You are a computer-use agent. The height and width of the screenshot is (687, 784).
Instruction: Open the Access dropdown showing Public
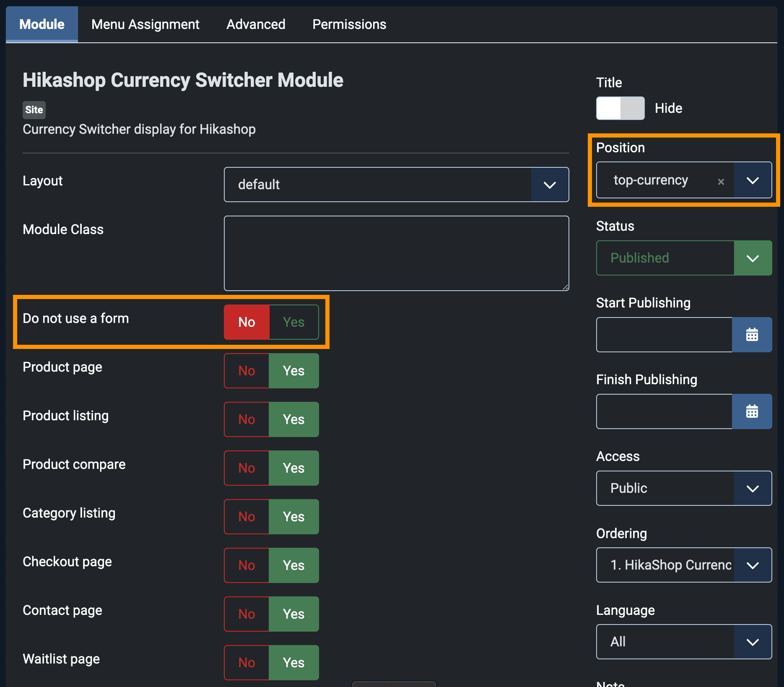(x=684, y=488)
